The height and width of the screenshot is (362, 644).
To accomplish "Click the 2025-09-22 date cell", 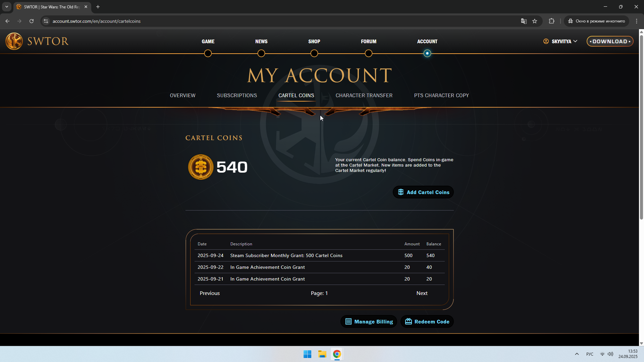I will (210, 267).
